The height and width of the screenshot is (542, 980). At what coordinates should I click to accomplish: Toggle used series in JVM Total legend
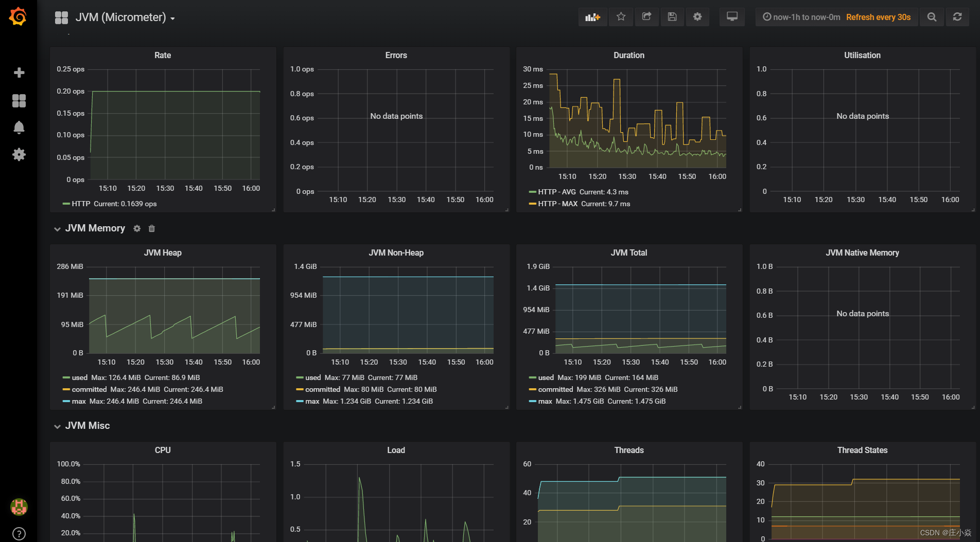546,377
